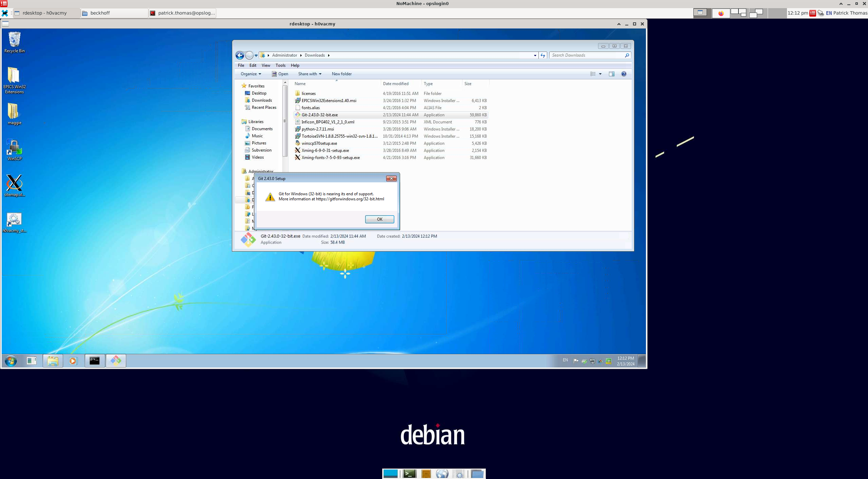This screenshot has width=868, height=479.
Task: Click the New folder button
Action: [x=341, y=74]
